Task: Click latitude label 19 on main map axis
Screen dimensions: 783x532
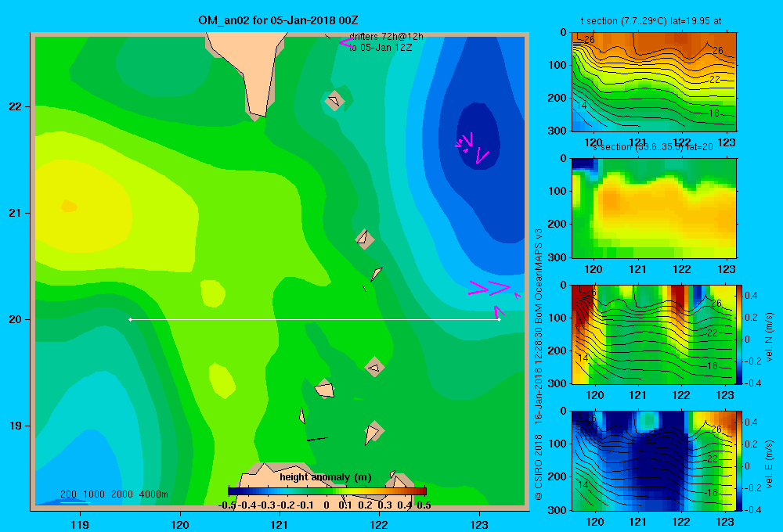Action: (16, 426)
